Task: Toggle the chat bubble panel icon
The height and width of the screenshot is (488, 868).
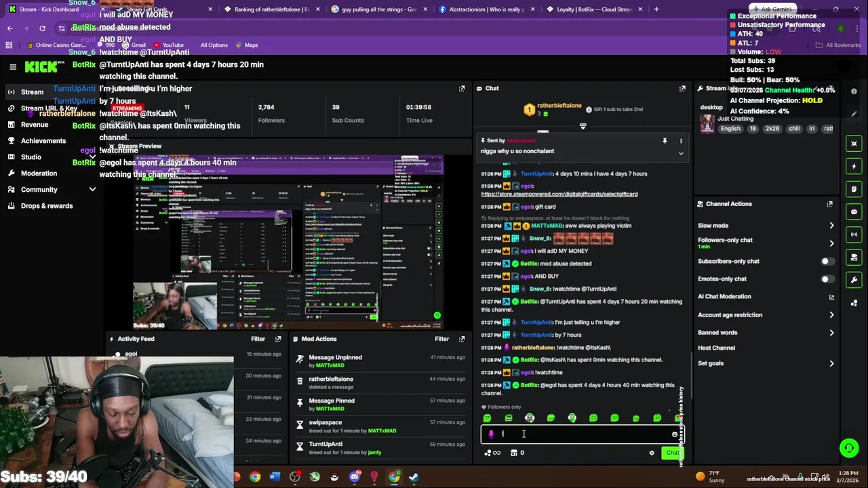Action: click(854, 212)
